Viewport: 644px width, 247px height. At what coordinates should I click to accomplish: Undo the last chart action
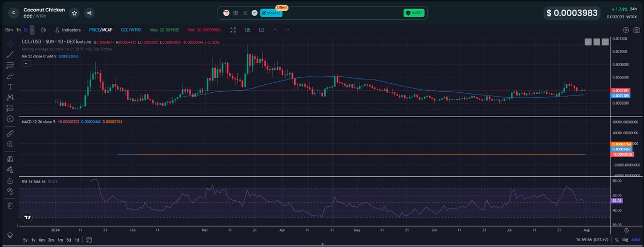pyautogui.click(x=276, y=30)
